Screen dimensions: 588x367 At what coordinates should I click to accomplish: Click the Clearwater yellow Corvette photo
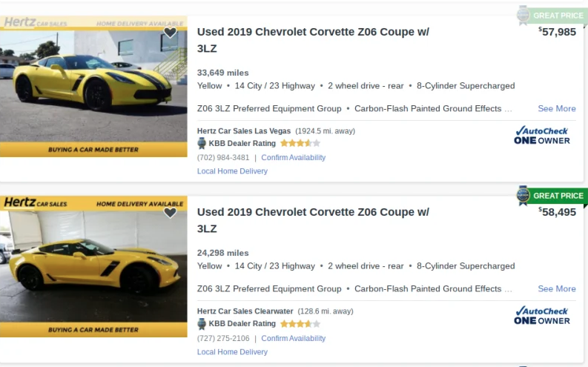click(93, 265)
